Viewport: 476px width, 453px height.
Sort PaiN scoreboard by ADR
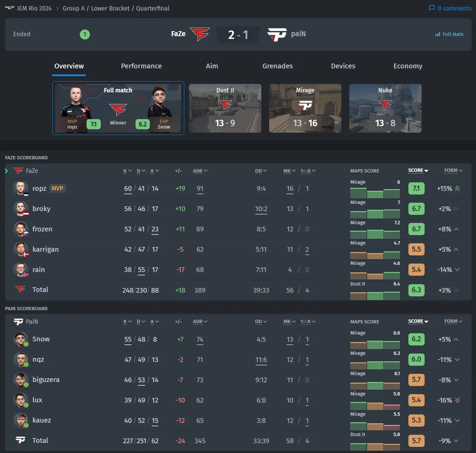pyautogui.click(x=200, y=322)
